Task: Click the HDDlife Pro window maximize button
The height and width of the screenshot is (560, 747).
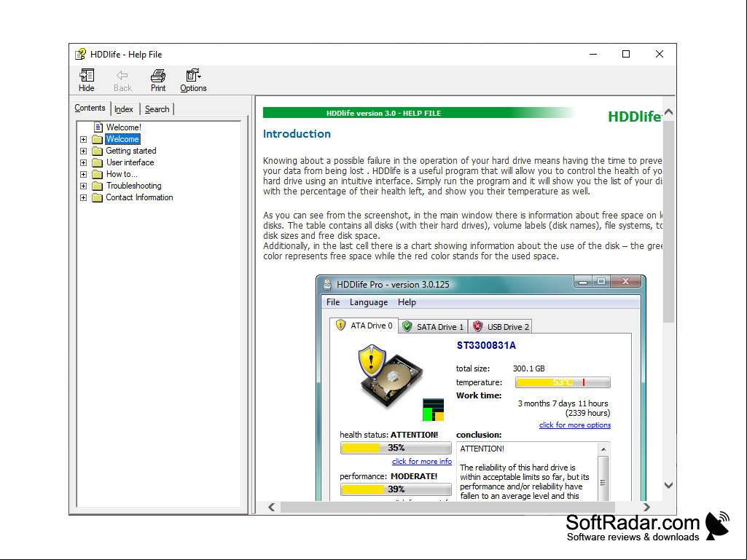Action: 601,281
